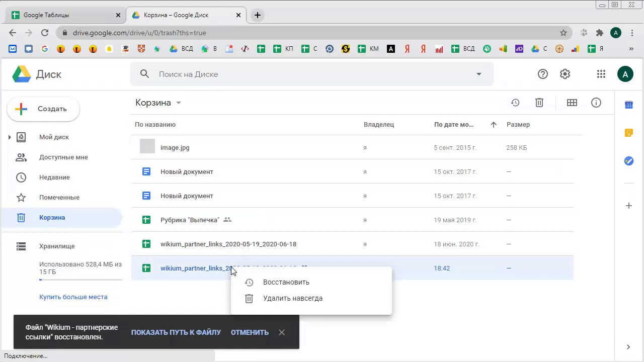644x362 pixels.
Task: Open a new browser tab
Action: (258, 15)
